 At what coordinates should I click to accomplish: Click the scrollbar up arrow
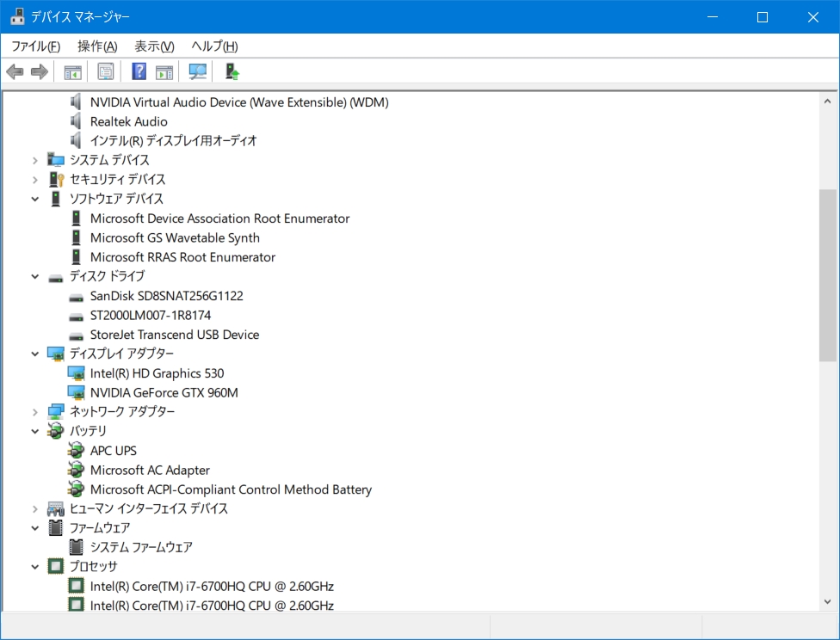click(827, 102)
